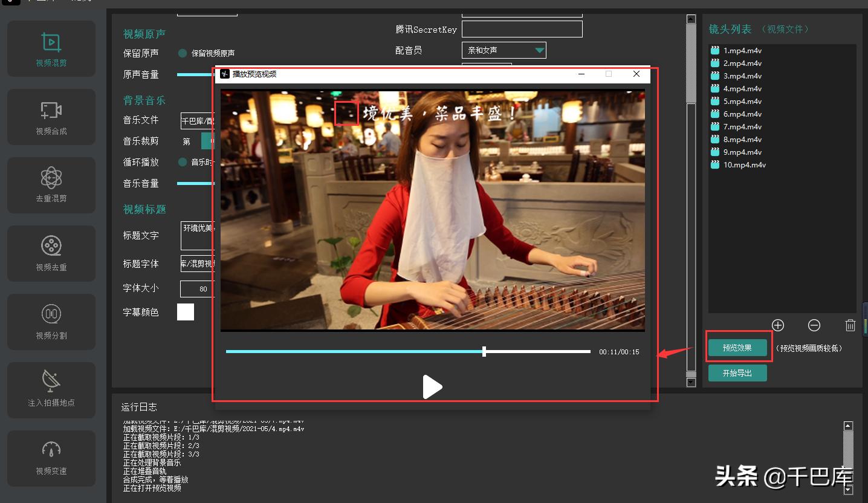Viewport: 868px width, 503px height.
Task: Click the plus icon to add clip
Action: click(778, 325)
